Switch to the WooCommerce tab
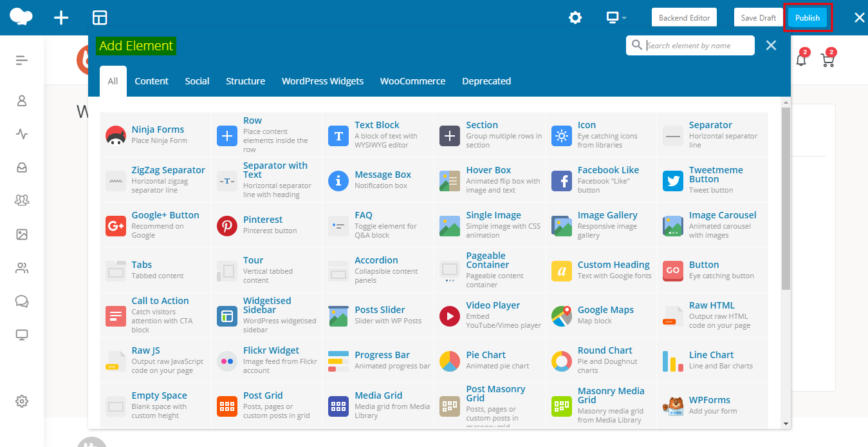Viewport: 868px width, 447px height. click(412, 81)
